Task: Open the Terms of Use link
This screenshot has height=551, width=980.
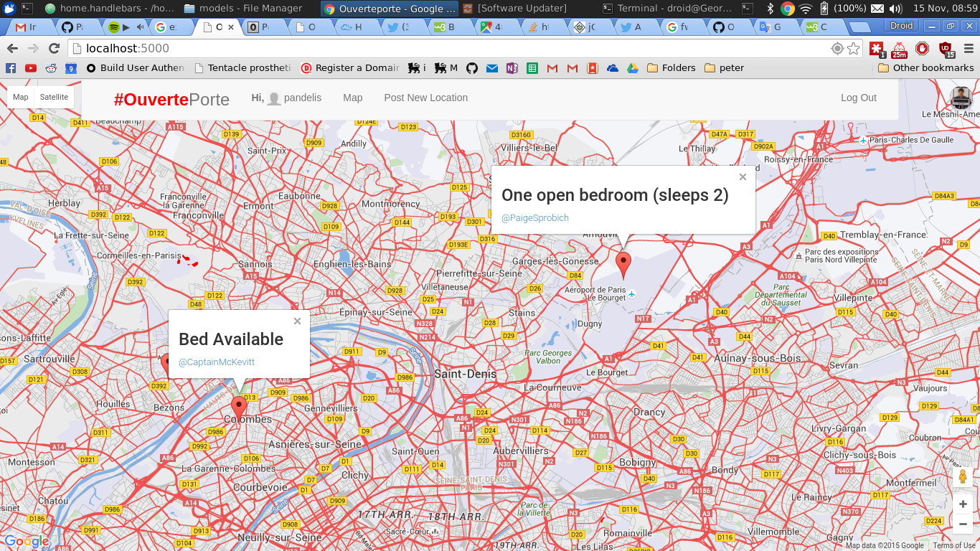Action: [954, 545]
